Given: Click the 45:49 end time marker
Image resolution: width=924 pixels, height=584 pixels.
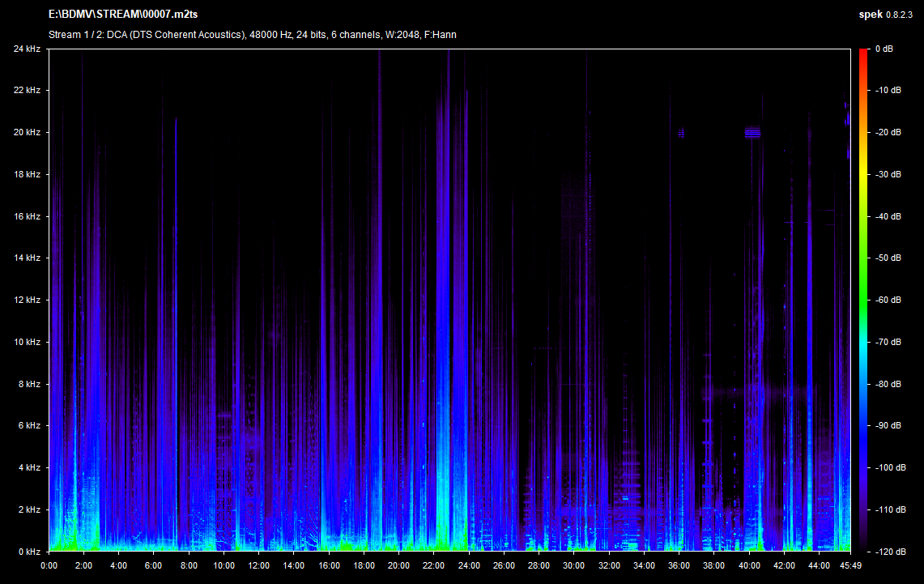Looking at the screenshot, I should coord(849,565).
